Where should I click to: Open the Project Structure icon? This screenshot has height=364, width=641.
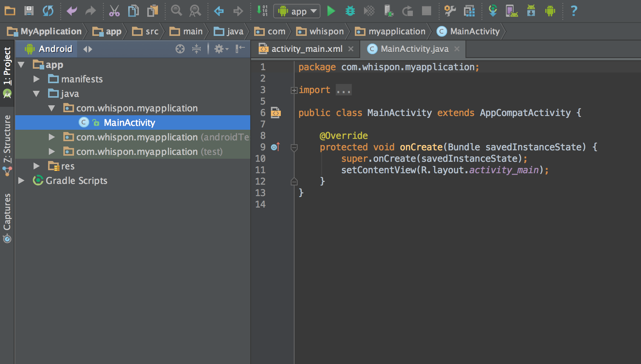click(x=469, y=11)
